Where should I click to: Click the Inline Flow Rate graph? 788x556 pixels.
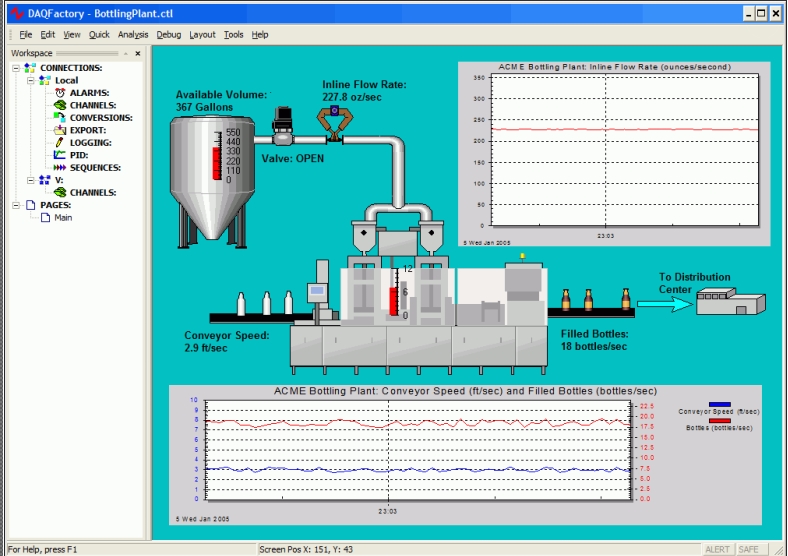coord(614,154)
